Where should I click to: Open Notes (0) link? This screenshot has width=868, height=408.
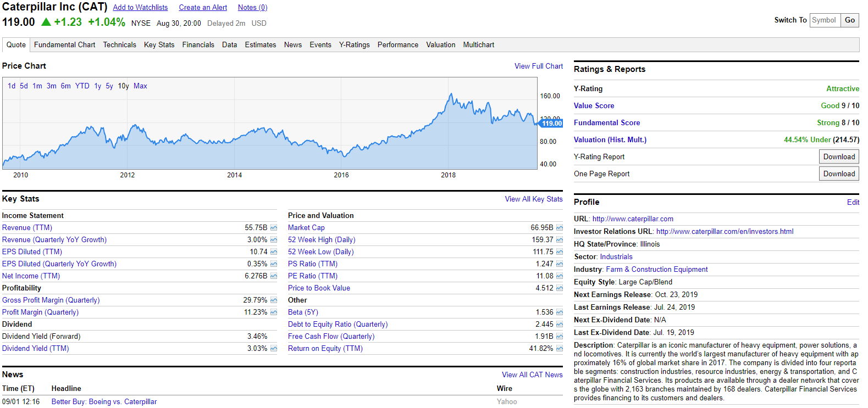point(252,7)
